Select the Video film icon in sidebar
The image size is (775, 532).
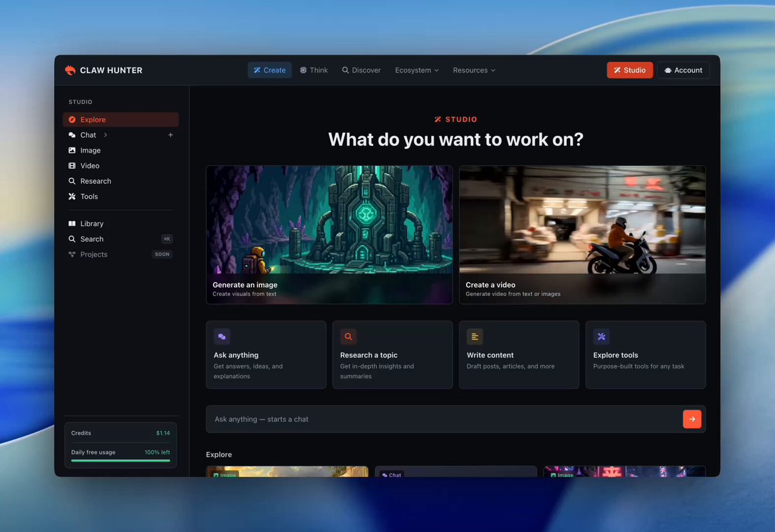[x=72, y=165]
